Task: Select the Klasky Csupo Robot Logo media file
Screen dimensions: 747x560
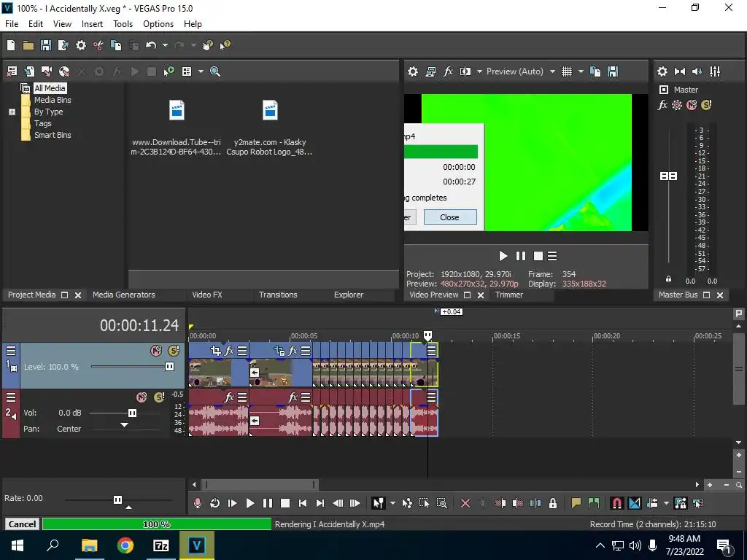Action: [x=270, y=128]
